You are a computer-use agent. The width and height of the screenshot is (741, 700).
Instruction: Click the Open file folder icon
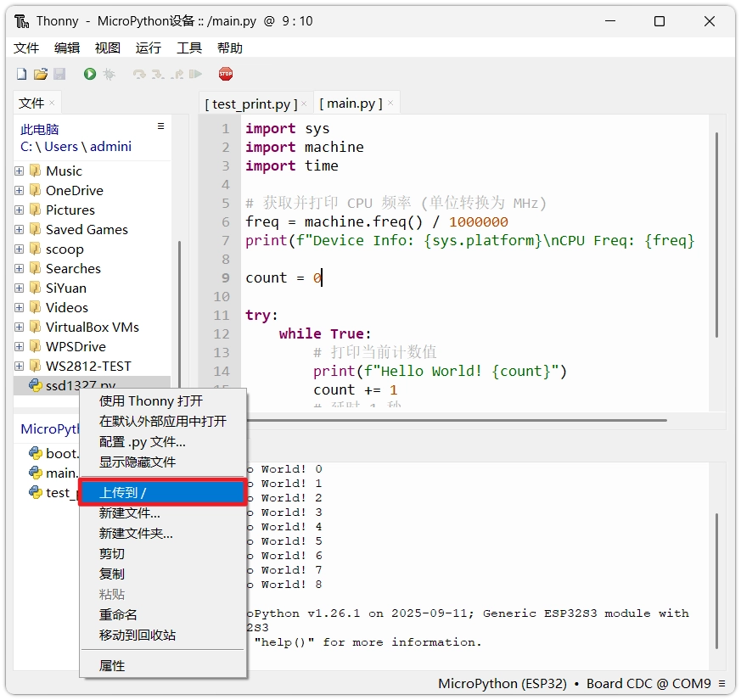tap(40, 75)
